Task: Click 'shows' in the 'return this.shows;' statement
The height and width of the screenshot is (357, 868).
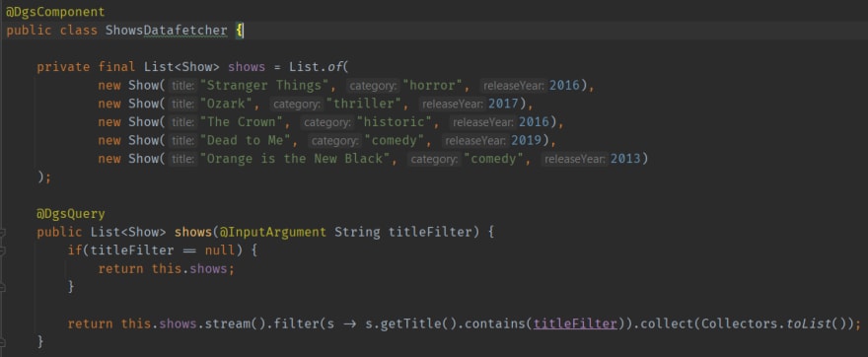Action: [208, 269]
